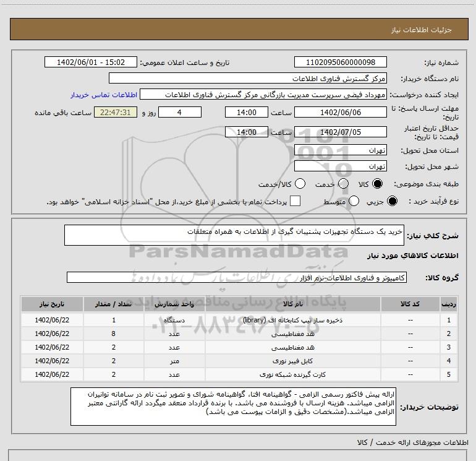
Task: Click the توضیحات خریدار text box
Action: (233, 407)
